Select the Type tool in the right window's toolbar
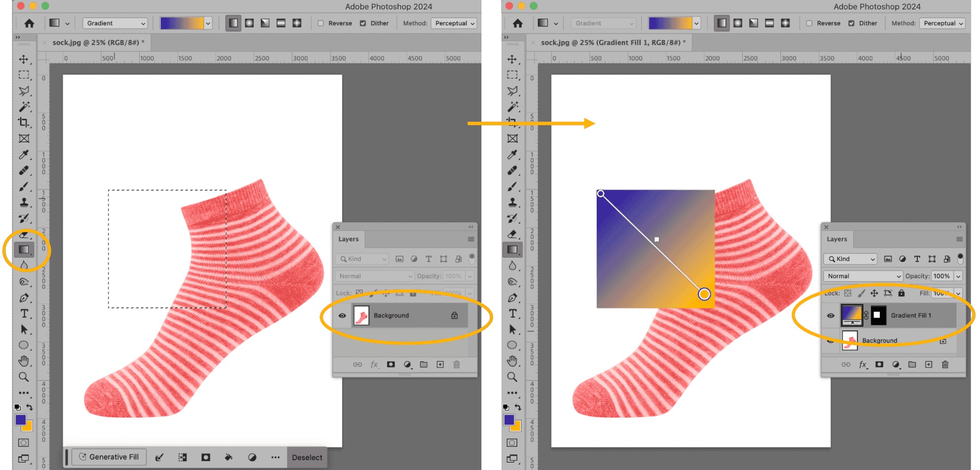Image resolution: width=980 pixels, height=470 pixels. [x=512, y=313]
